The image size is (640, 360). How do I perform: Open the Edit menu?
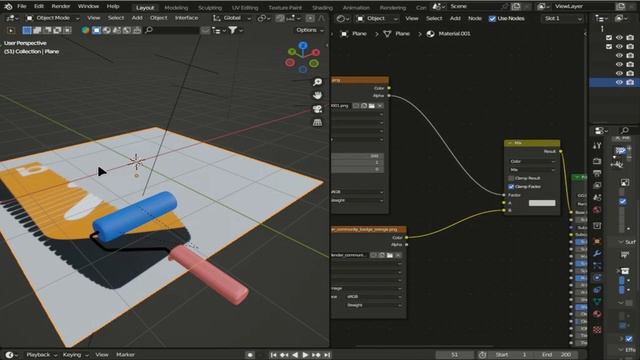39,7
